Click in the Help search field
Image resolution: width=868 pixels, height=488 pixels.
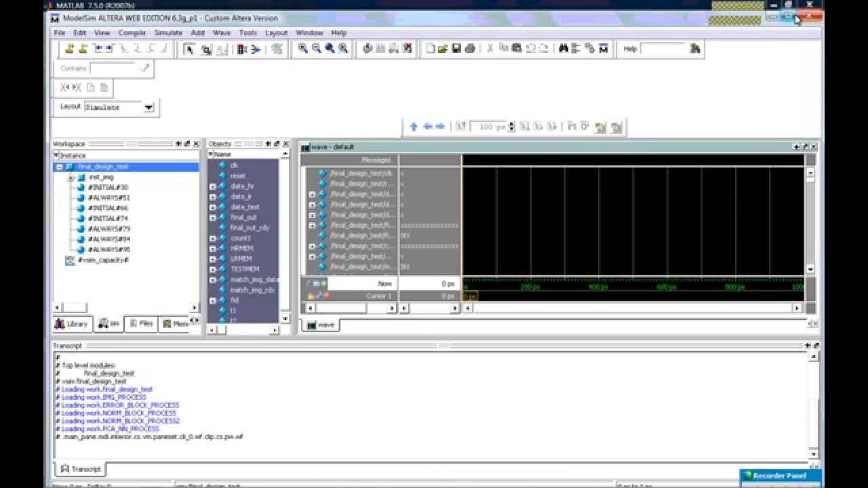pos(664,49)
